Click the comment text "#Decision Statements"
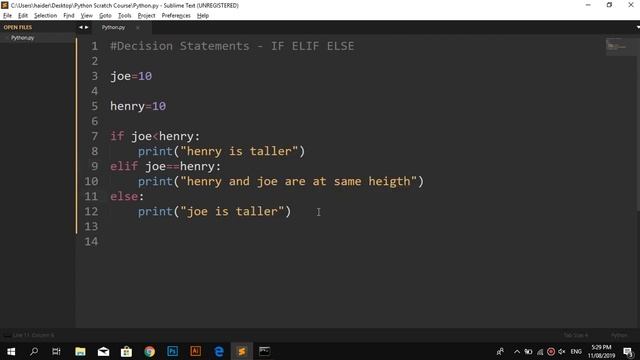 point(180,46)
